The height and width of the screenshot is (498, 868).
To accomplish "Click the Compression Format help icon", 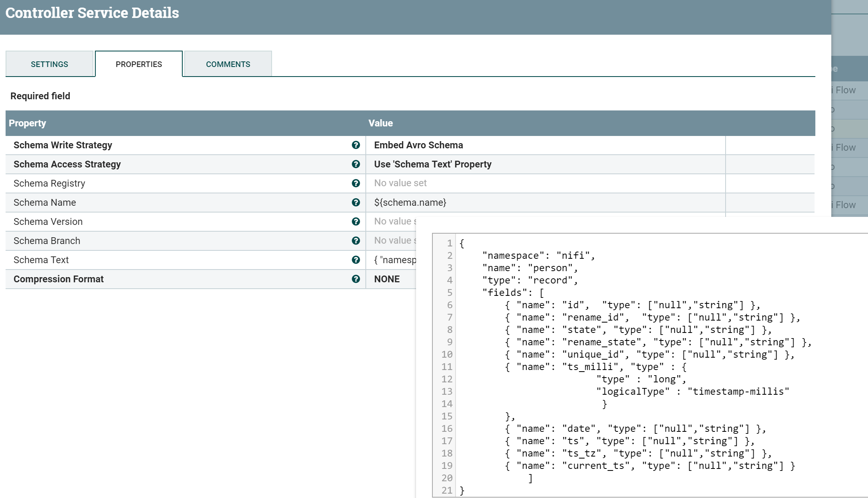I will click(355, 279).
